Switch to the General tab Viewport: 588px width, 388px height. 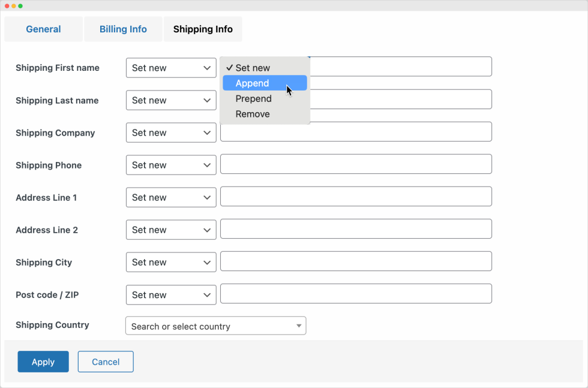(x=43, y=29)
